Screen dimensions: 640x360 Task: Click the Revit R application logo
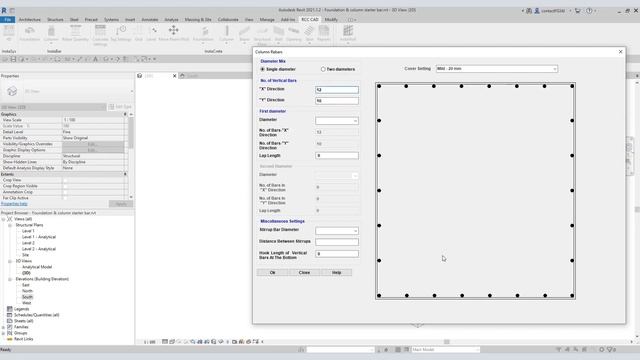[4, 11]
